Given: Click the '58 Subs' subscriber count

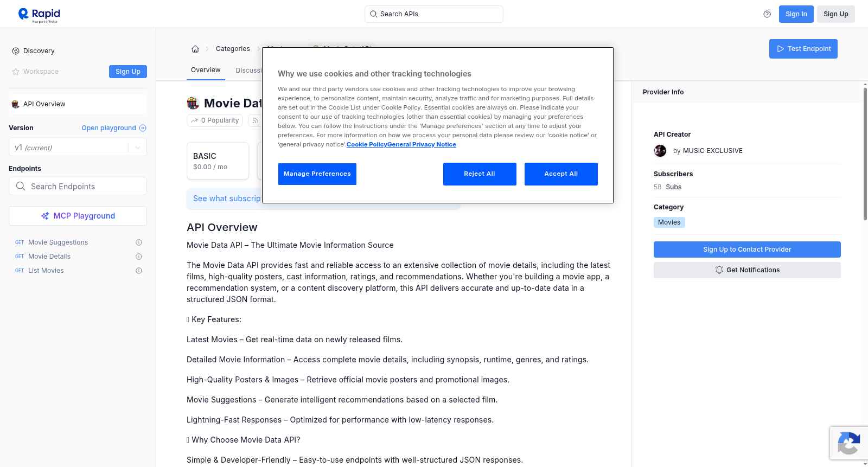Looking at the screenshot, I should 668,187.
